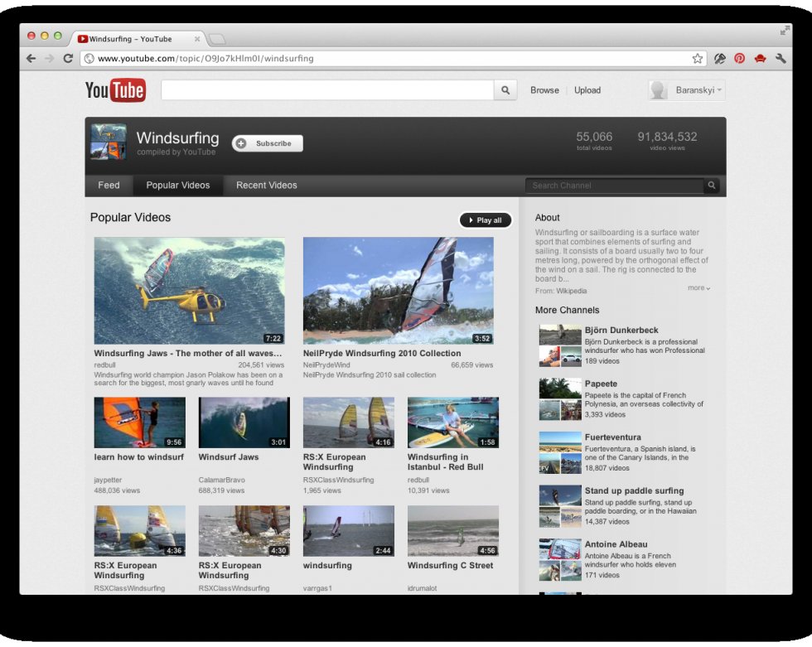The image size is (812, 647).
Task: Click the Papeete channel thumbnail
Action: click(560, 399)
